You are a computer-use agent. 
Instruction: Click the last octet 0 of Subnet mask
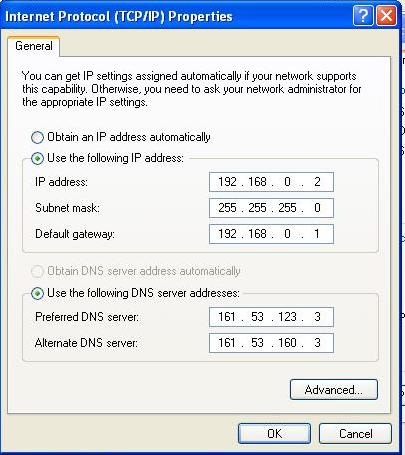[x=317, y=208]
